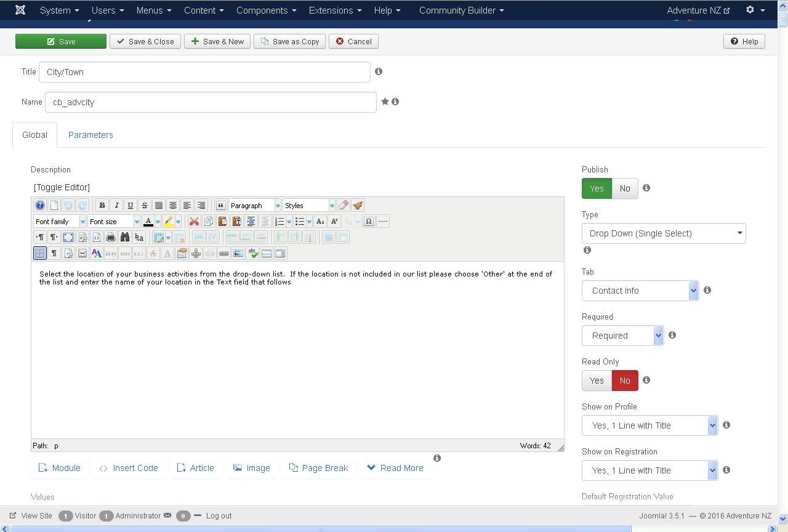Click the Cancel button
The height and width of the screenshot is (532, 788).
pyautogui.click(x=353, y=41)
